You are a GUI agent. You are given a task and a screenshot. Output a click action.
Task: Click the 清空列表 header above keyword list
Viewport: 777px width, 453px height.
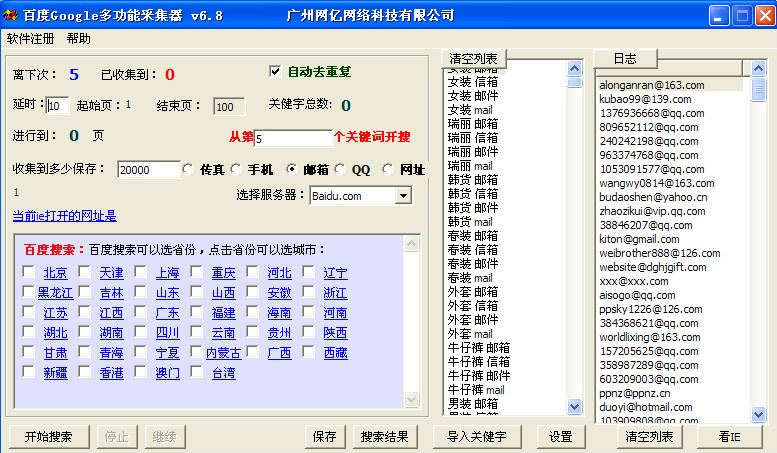473,58
